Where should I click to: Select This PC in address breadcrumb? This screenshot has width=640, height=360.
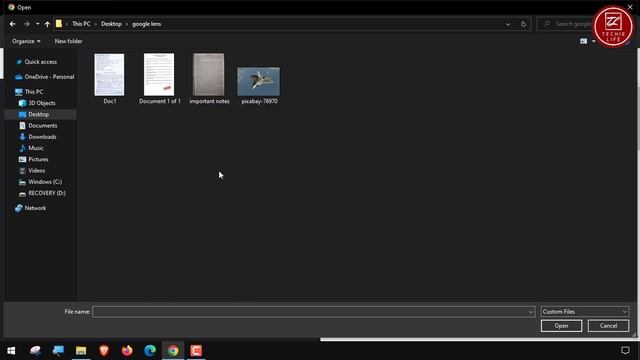[x=81, y=24]
